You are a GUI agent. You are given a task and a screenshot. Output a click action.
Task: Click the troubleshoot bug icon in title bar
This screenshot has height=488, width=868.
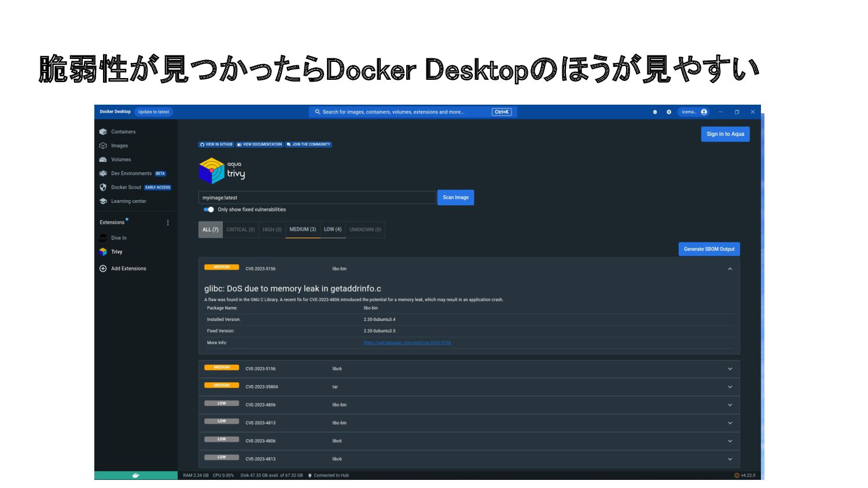pos(655,112)
